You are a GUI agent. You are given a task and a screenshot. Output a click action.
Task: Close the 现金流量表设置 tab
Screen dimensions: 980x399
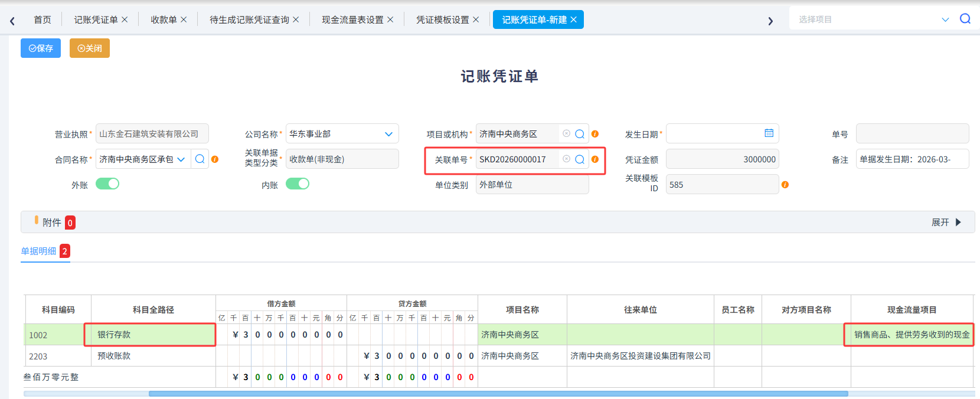click(x=390, y=19)
